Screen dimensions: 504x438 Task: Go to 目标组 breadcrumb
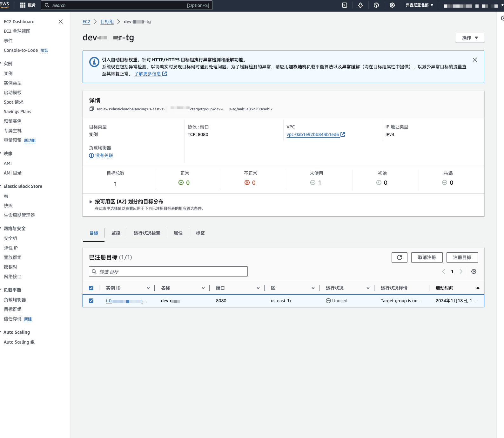point(107,22)
